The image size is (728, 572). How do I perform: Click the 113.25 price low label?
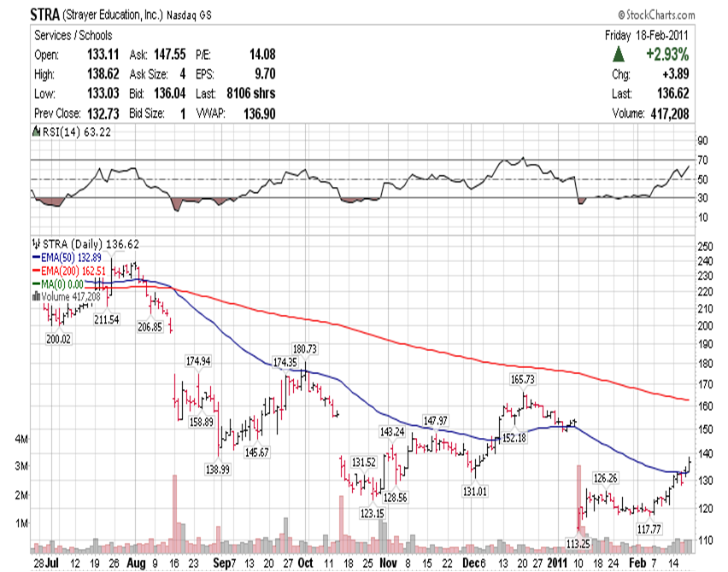tap(578, 543)
